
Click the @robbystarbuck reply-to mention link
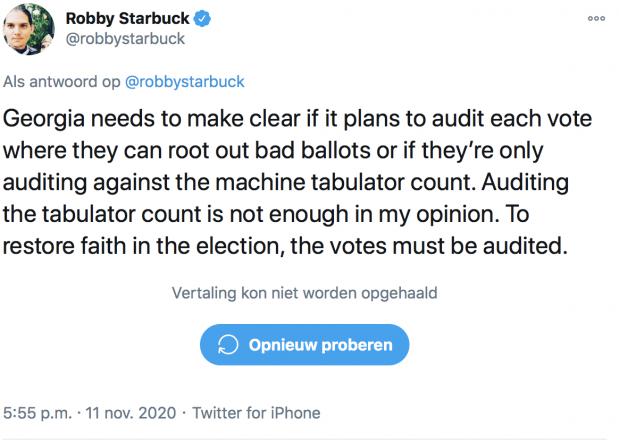(183, 81)
